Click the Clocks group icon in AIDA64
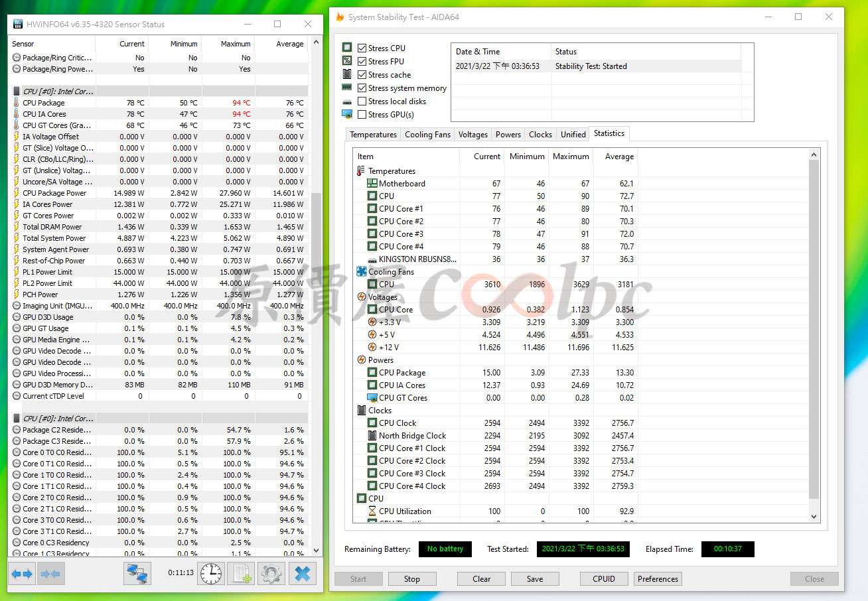868x601 pixels. click(x=361, y=411)
